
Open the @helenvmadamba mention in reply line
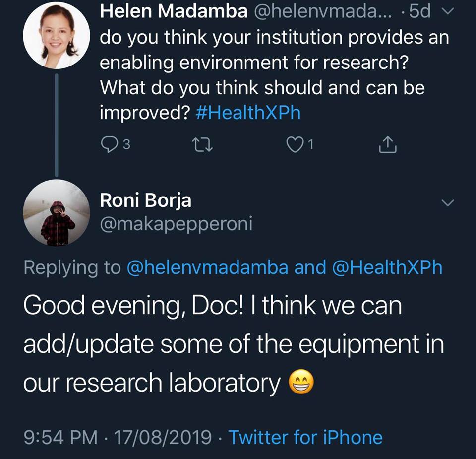[207, 267]
